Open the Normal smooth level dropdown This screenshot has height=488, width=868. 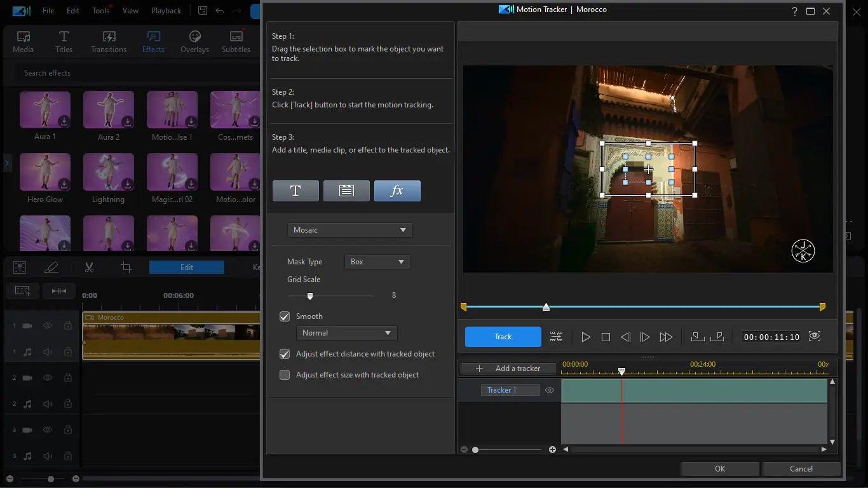click(346, 333)
